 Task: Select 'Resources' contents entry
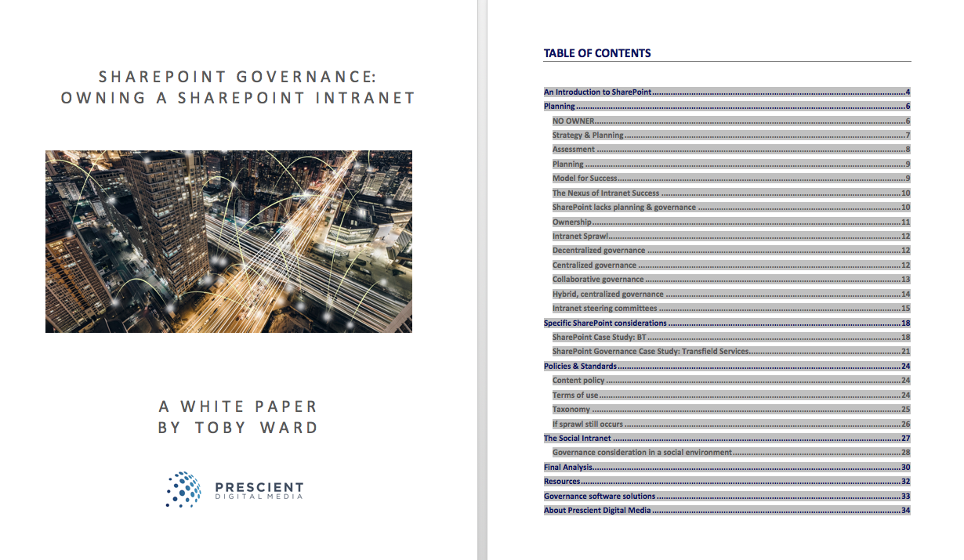(x=727, y=482)
